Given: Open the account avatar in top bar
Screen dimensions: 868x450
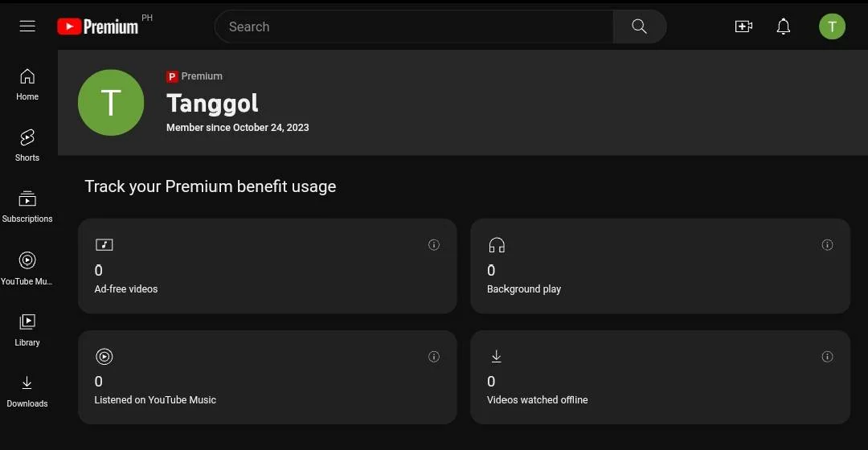Looking at the screenshot, I should click(x=832, y=26).
